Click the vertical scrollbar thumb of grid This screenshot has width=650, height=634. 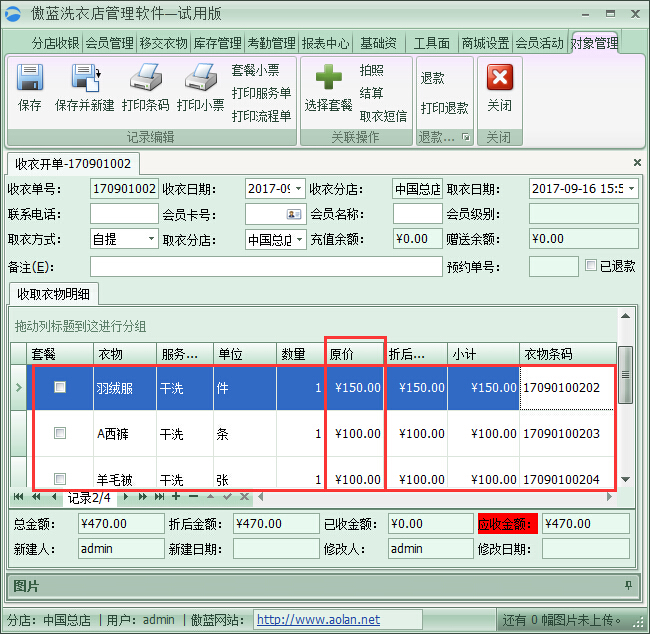point(625,375)
